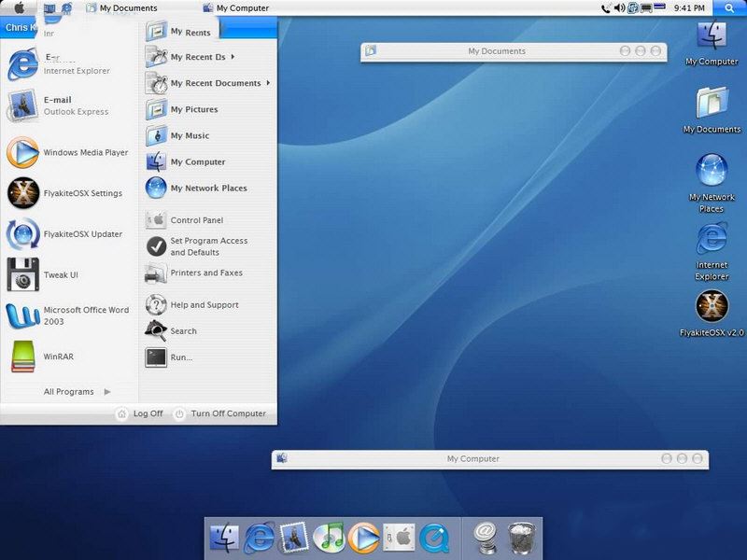Click the @ spring icon in dock
747x560 pixels.
486,539
